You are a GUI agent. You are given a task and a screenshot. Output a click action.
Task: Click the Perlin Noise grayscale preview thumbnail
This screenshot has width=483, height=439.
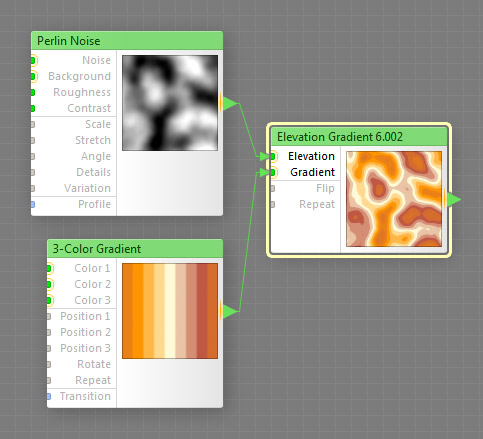click(170, 103)
